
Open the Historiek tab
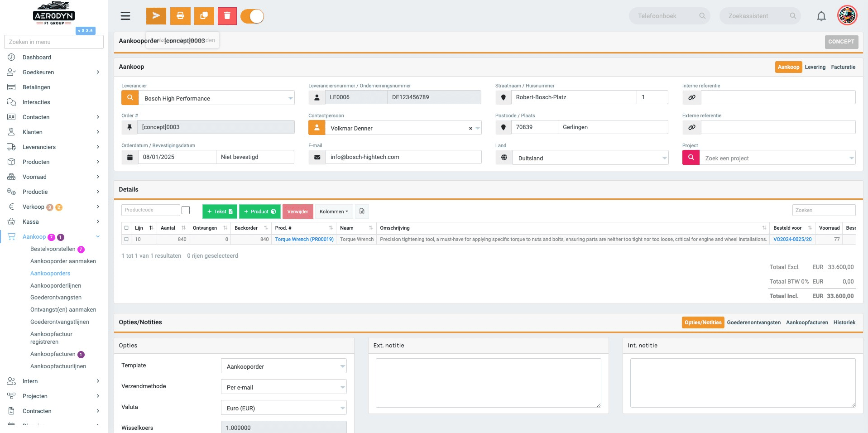[x=844, y=322]
